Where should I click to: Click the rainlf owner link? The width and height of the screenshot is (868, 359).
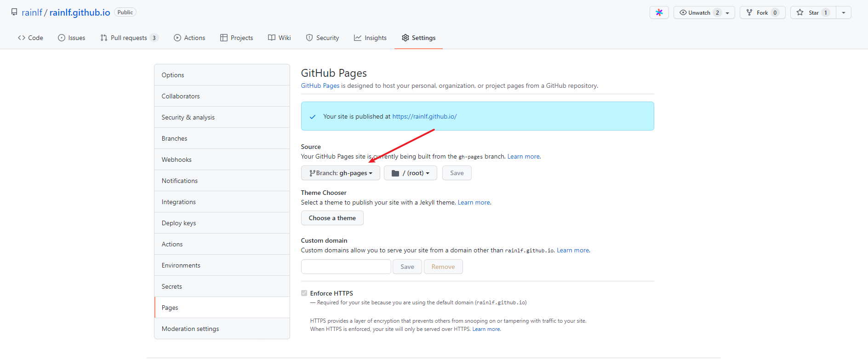32,12
